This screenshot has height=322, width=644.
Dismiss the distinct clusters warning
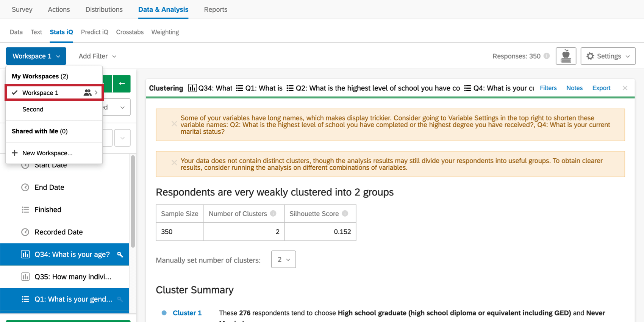[x=174, y=163]
